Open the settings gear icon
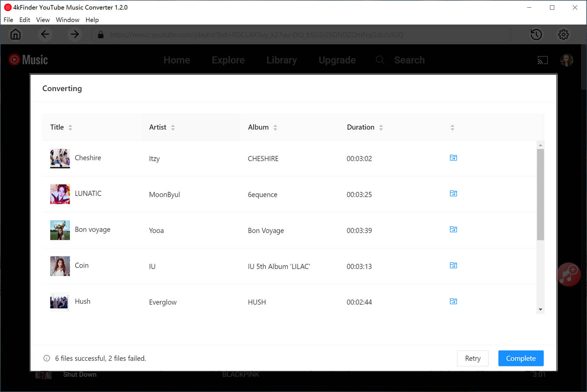The width and height of the screenshot is (587, 392). (x=563, y=35)
